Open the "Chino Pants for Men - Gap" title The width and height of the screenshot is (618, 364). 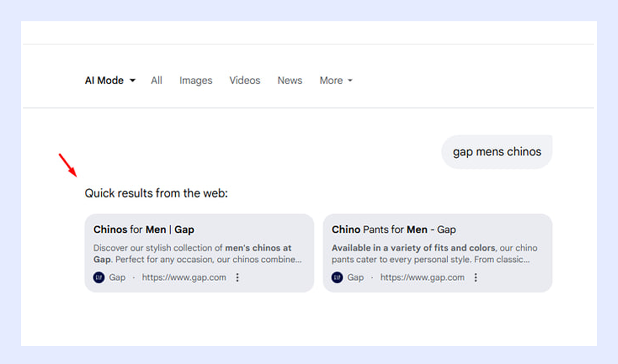coord(394,230)
